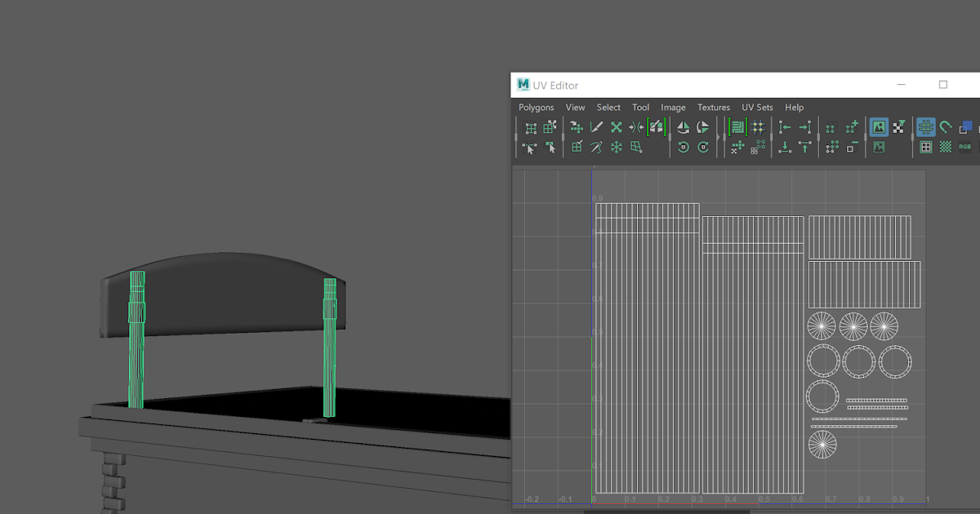The image size is (980, 514).
Task: Enable pixel snapping with the magnet icon
Action: (x=945, y=126)
